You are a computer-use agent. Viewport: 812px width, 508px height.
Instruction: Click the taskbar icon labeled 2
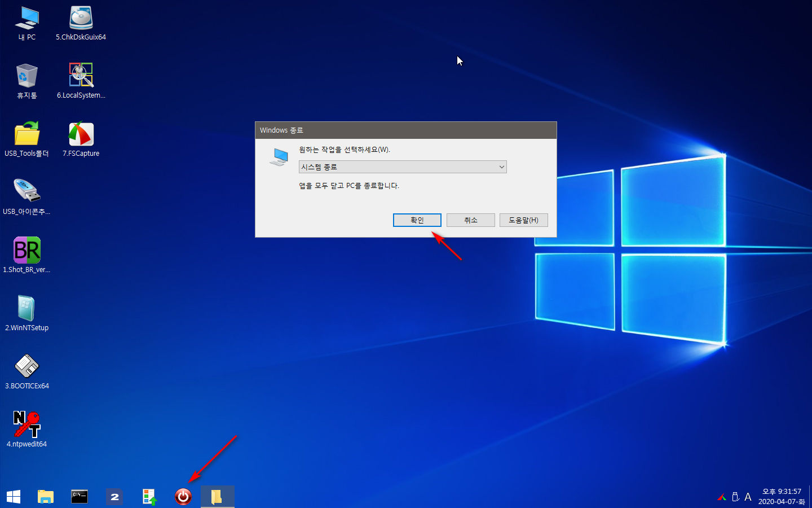pos(114,497)
